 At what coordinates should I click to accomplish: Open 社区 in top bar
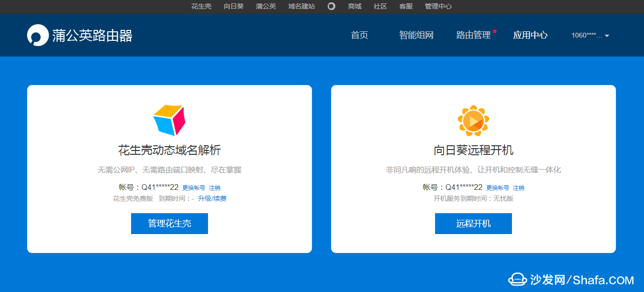(x=380, y=7)
